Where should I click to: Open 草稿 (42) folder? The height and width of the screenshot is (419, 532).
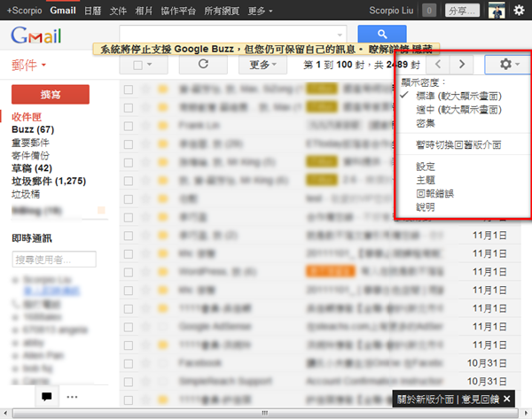pyautogui.click(x=32, y=168)
